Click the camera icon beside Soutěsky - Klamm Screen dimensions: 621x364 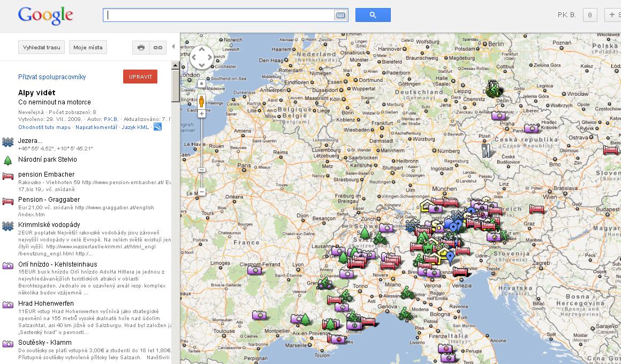click(x=8, y=344)
